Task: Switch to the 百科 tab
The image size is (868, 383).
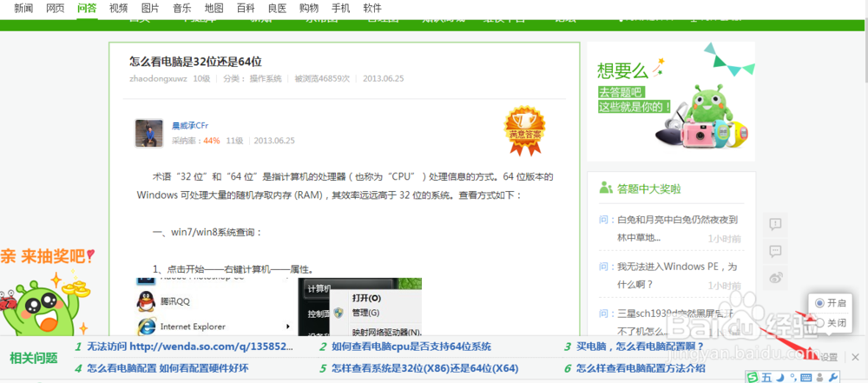Action: tap(246, 8)
